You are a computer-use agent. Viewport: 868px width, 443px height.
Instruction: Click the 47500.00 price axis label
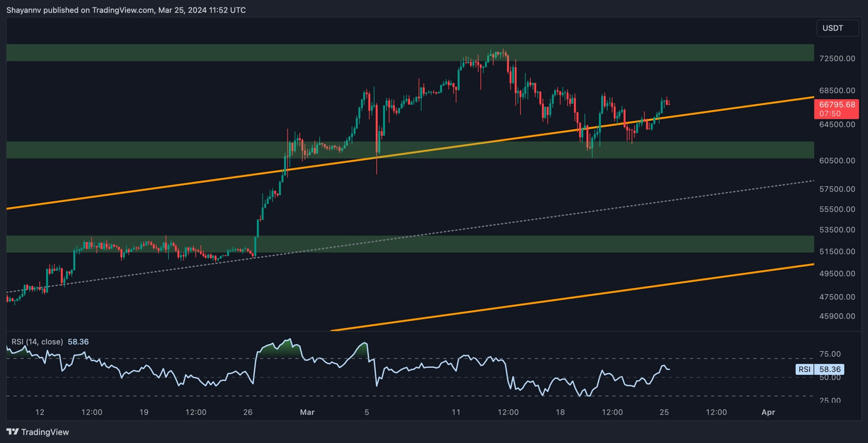click(837, 297)
